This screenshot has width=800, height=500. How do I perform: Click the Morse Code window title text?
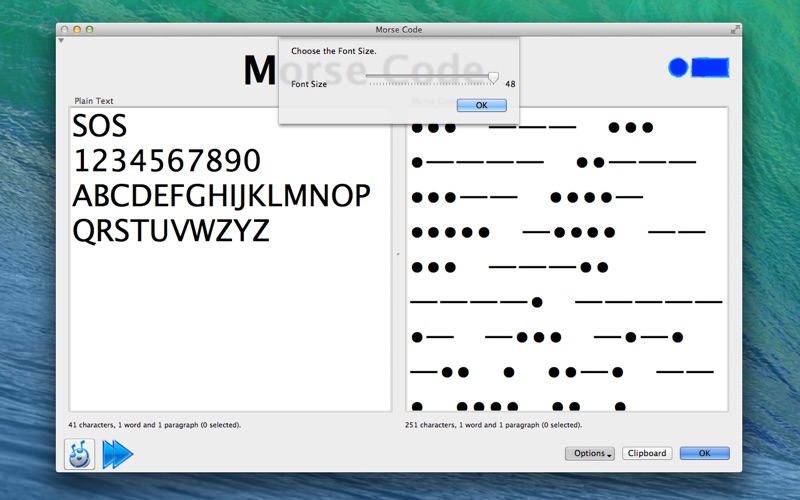[399, 29]
